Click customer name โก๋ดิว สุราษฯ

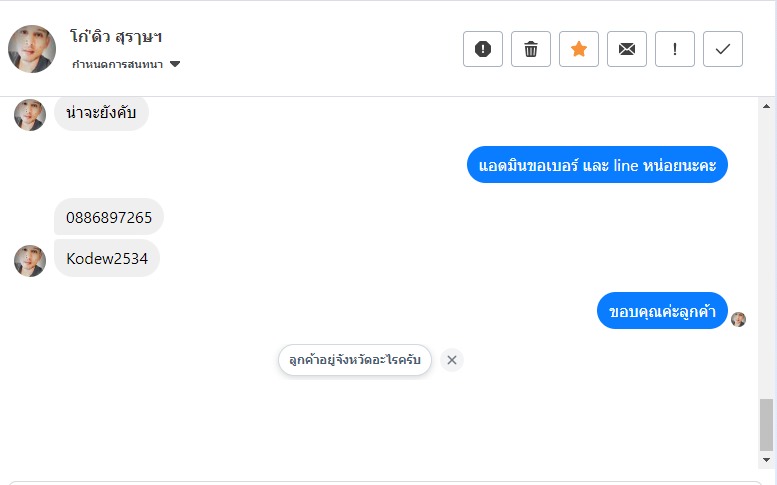[117, 37]
